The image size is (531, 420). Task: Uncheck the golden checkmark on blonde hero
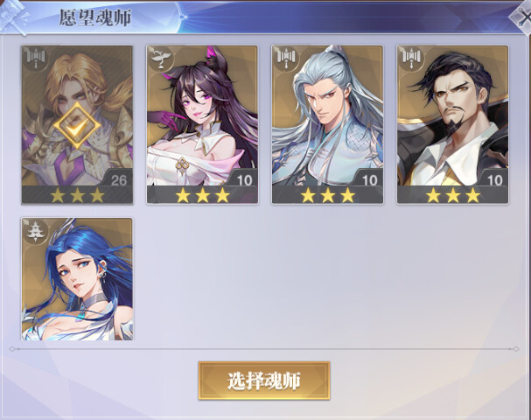tap(77, 125)
